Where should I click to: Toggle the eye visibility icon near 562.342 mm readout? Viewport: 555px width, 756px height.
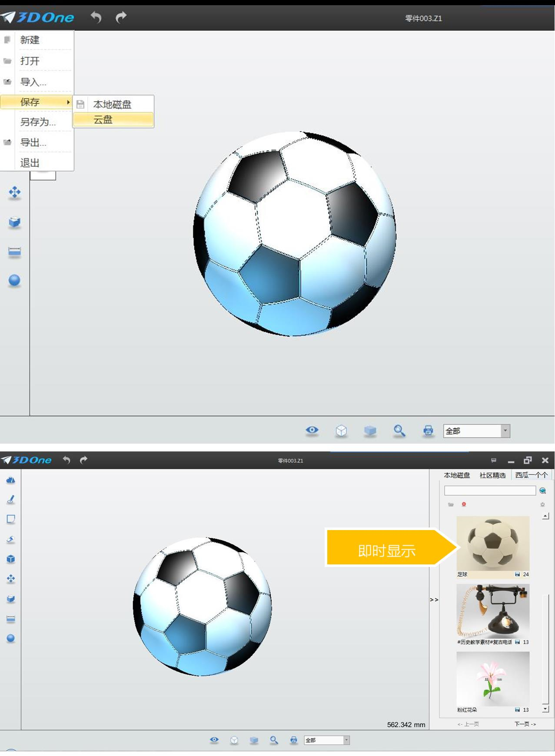pos(214,740)
